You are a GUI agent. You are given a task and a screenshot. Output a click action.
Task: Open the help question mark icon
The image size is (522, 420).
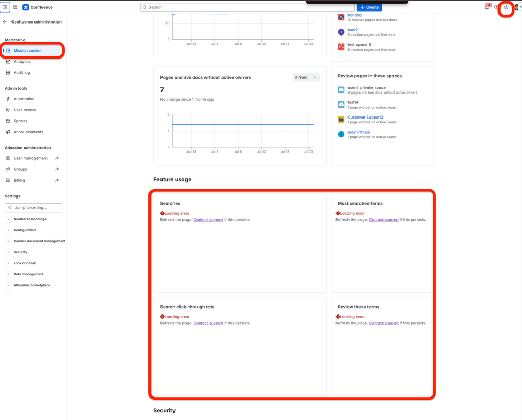pos(496,7)
